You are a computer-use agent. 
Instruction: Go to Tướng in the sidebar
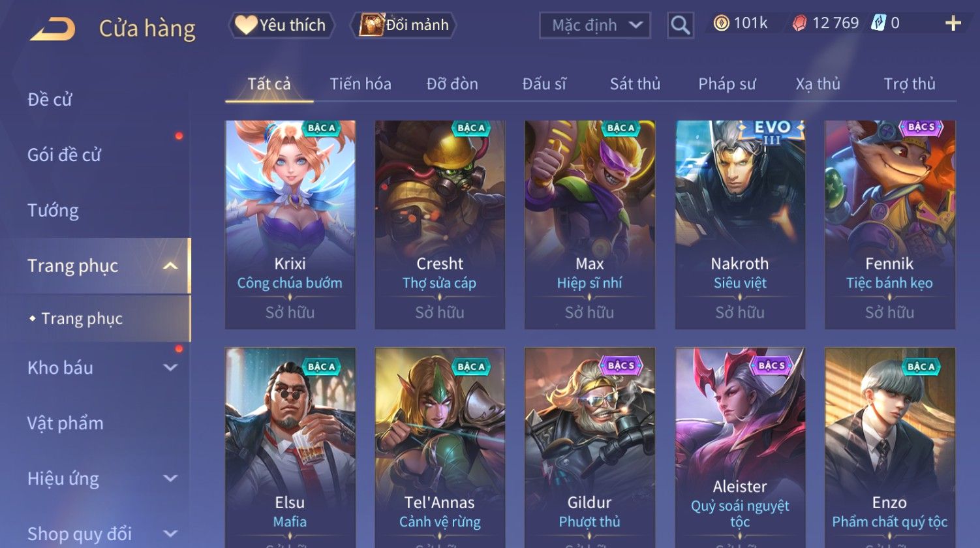pyautogui.click(x=54, y=211)
